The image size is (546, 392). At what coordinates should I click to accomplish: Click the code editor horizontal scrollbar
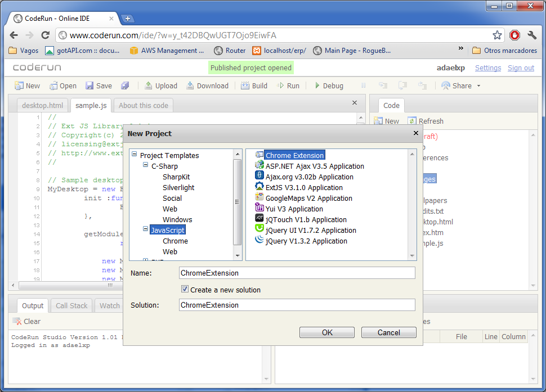click(x=70, y=286)
